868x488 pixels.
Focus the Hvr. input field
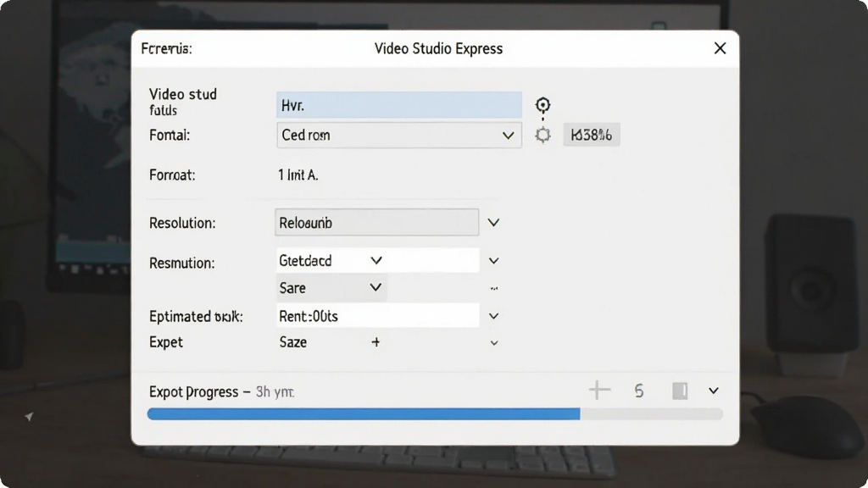(398, 105)
